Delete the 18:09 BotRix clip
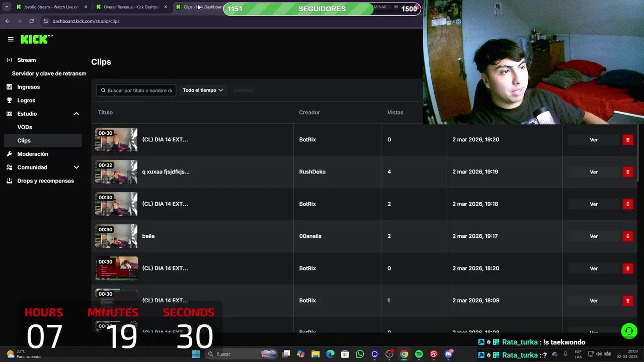This screenshot has height=362, width=644. click(x=627, y=301)
